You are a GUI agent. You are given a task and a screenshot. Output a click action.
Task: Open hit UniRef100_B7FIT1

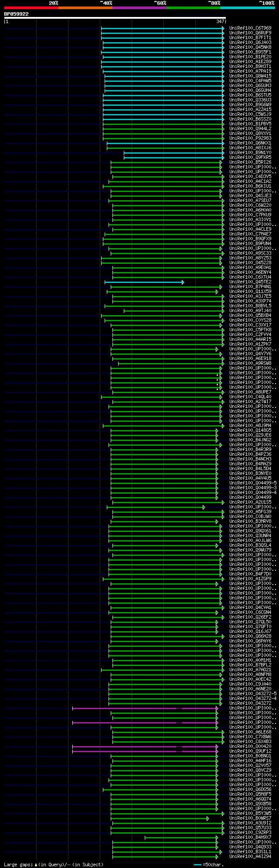pyautogui.click(x=250, y=37)
